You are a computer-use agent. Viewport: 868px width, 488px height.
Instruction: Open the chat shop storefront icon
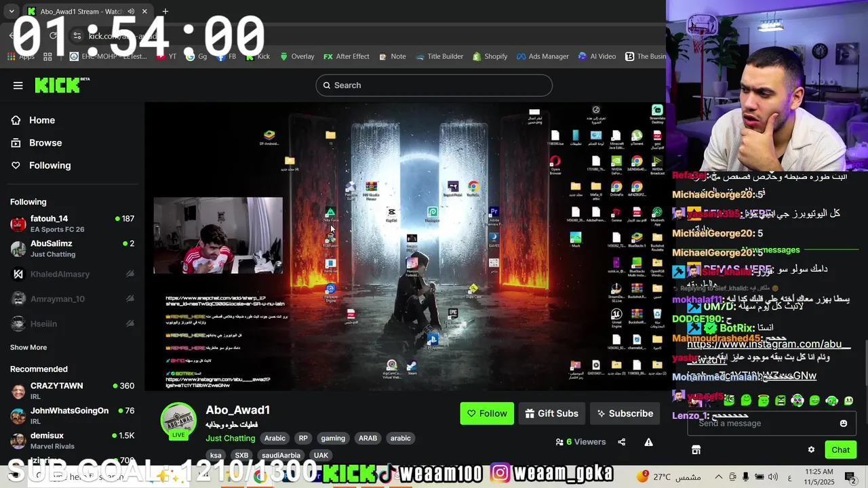[696, 449]
